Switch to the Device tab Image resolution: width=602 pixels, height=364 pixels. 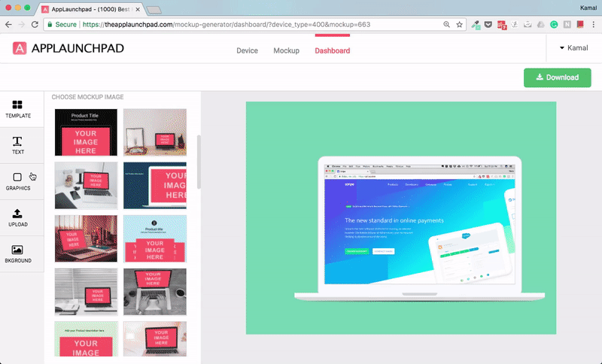pyautogui.click(x=247, y=50)
